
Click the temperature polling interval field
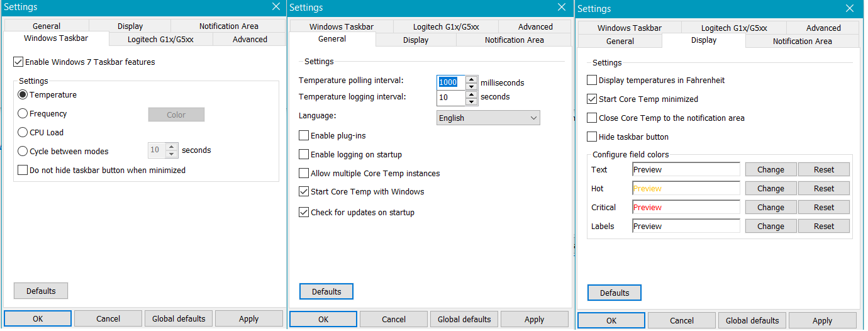coord(451,82)
